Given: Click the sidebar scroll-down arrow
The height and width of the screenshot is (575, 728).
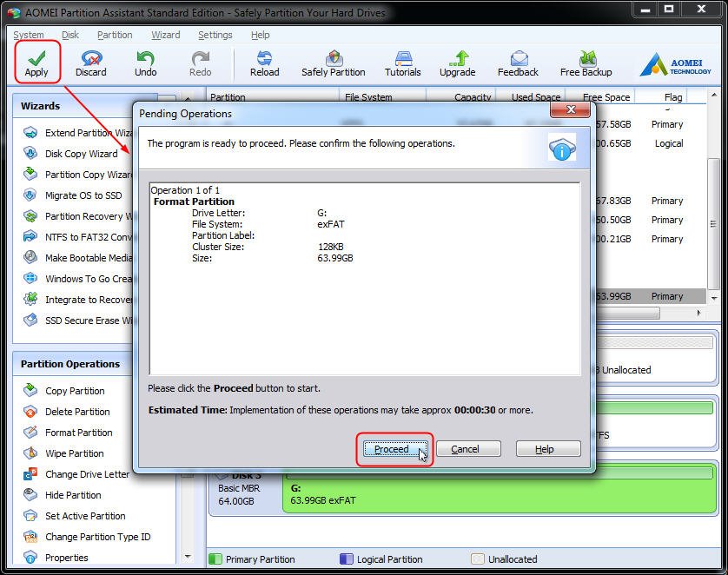Looking at the screenshot, I should coord(188,557).
